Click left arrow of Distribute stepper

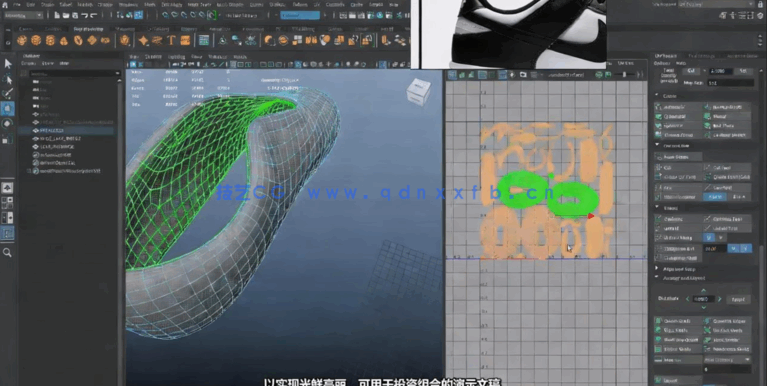(x=687, y=299)
